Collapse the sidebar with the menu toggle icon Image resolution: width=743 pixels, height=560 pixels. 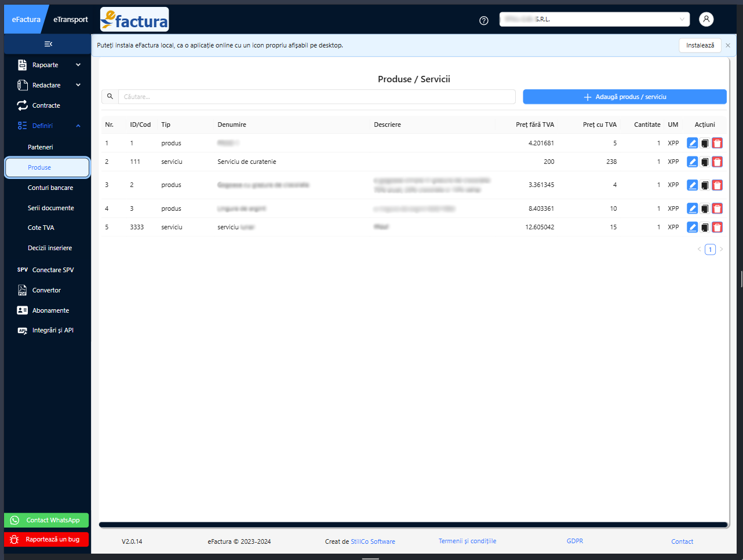click(x=48, y=44)
